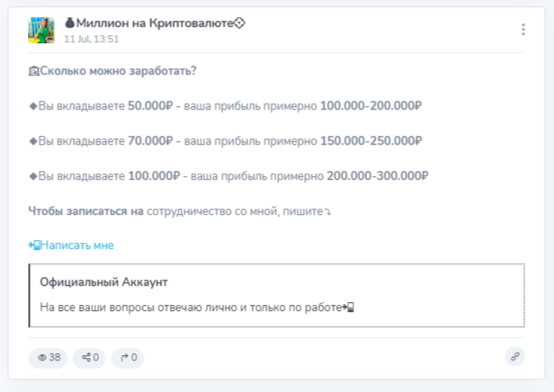Click the money bag emoji before channel name
The width and height of the screenshot is (554, 392).
pos(69,23)
